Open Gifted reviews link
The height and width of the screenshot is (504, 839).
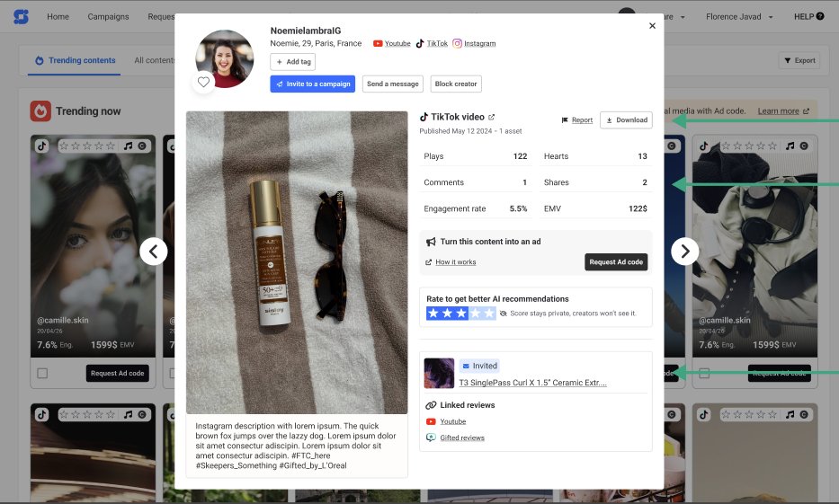[x=462, y=438]
